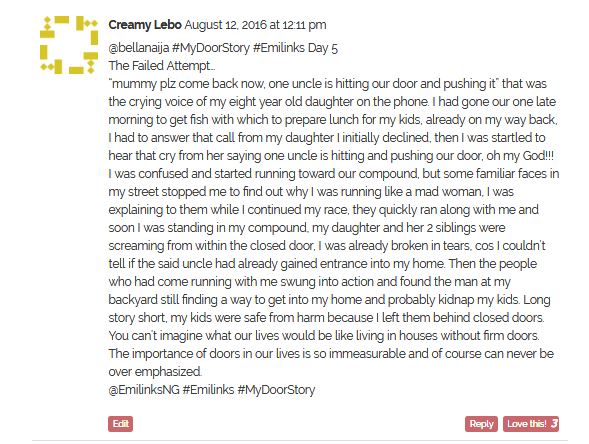Click the Love this! button
589x444 pixels.
(x=531, y=424)
